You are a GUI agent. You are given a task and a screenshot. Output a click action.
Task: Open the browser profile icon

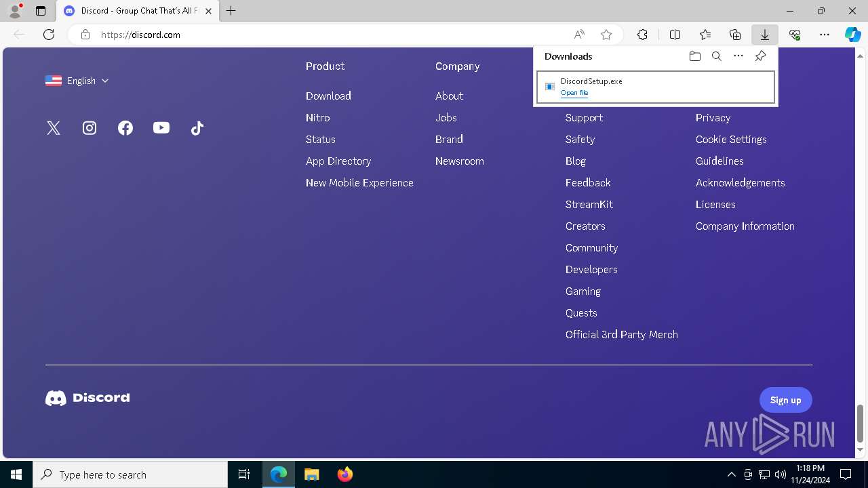(x=14, y=11)
